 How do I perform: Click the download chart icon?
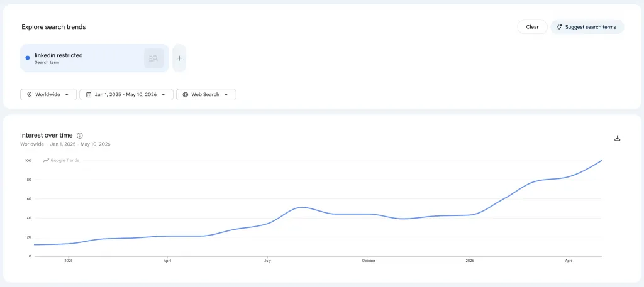tap(617, 138)
